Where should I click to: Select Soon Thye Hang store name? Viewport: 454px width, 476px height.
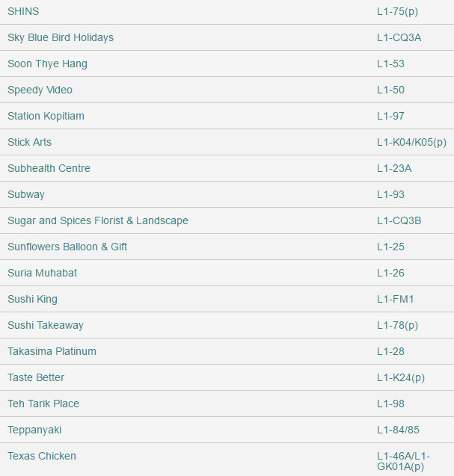47,64
